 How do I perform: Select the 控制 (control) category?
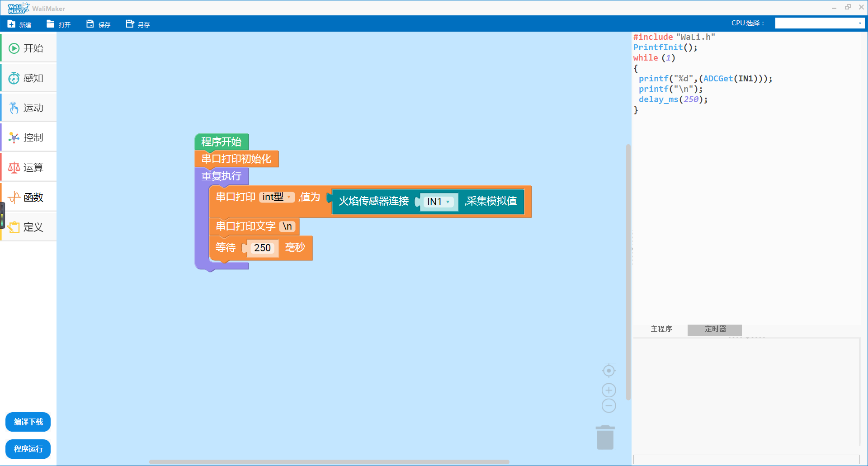point(28,138)
